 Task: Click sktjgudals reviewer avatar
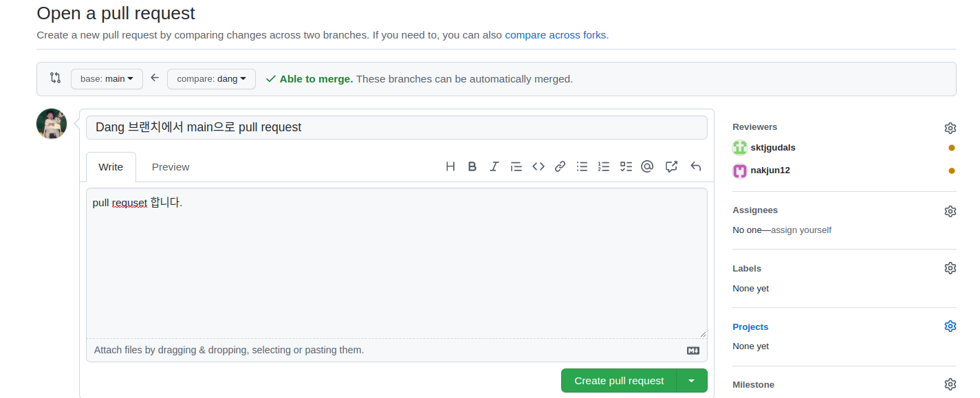tap(740, 147)
